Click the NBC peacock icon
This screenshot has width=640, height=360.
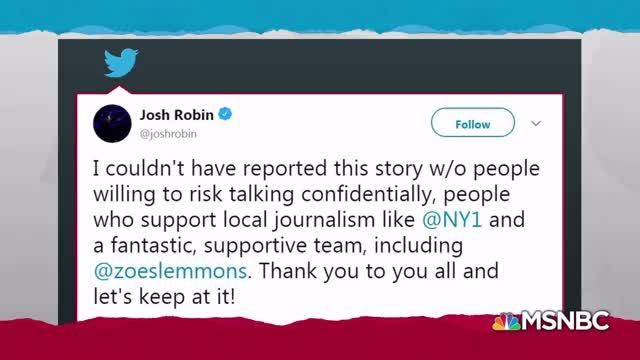(507, 322)
